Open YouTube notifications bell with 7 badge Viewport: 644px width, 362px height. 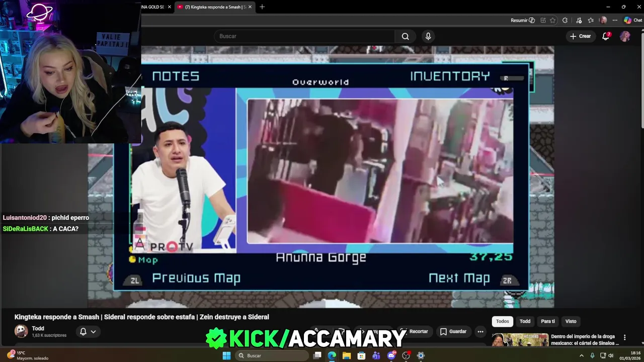coord(606,36)
